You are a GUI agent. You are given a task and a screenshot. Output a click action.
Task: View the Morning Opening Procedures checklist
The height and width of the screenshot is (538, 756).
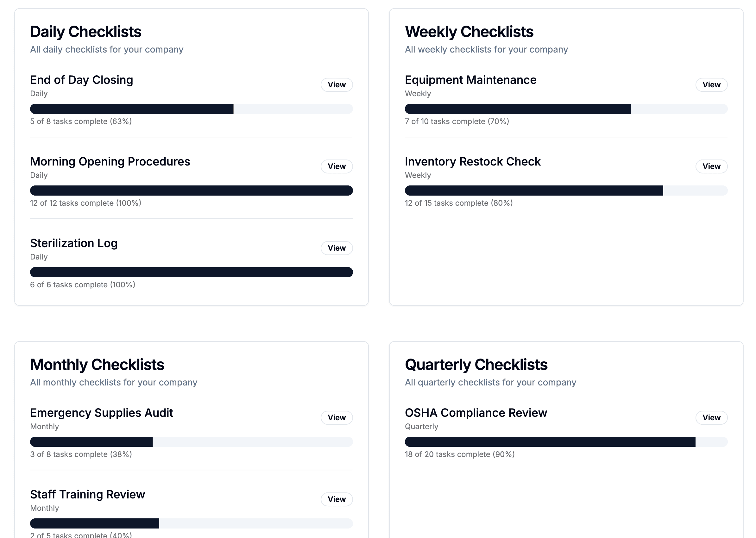(x=337, y=166)
